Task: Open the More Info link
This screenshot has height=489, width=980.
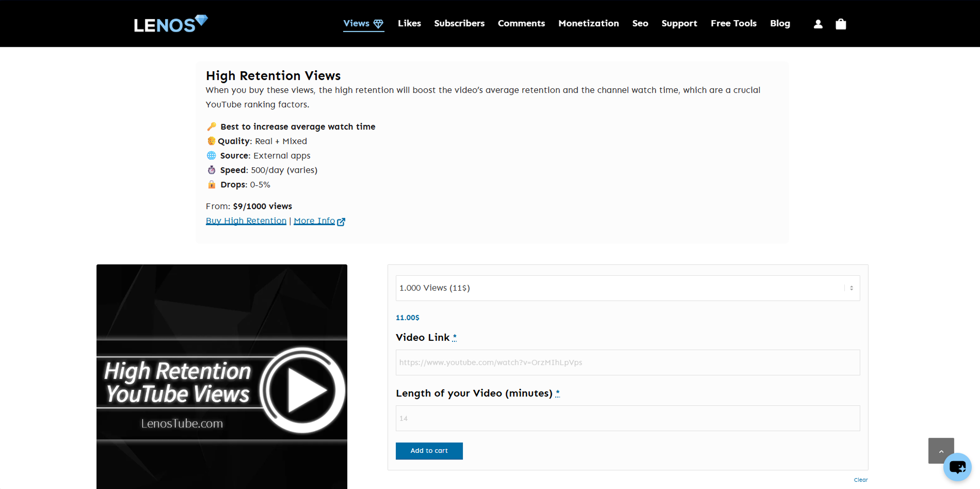Action: tap(314, 220)
